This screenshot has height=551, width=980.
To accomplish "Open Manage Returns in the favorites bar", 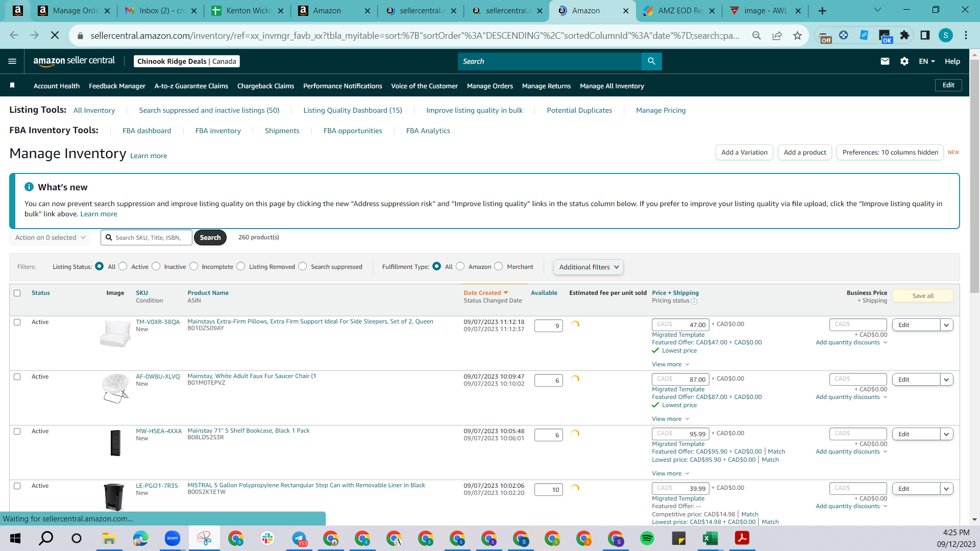I will click(546, 86).
